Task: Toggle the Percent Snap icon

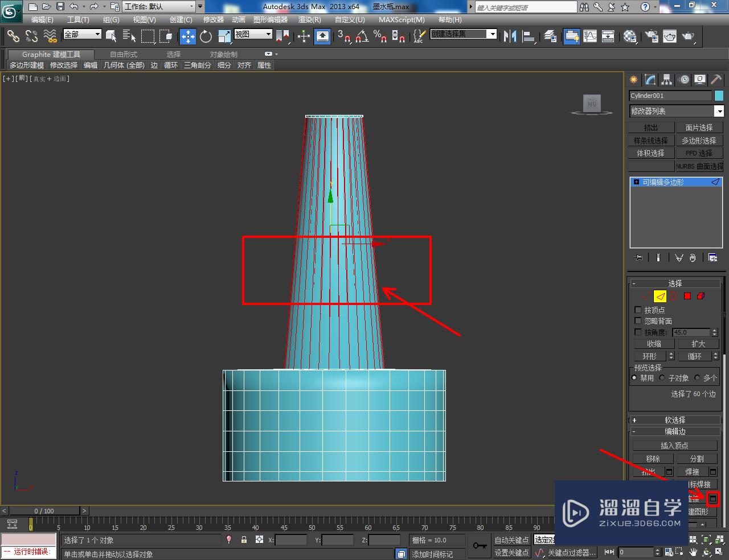Action: click(x=380, y=36)
